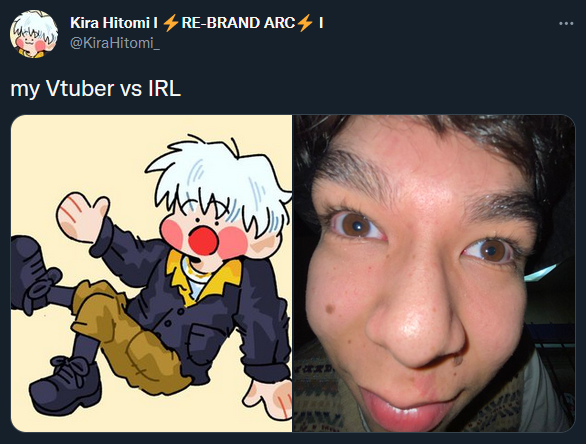Select the RE-BRAND ARC text in name
586x444 pixels.
(238, 23)
